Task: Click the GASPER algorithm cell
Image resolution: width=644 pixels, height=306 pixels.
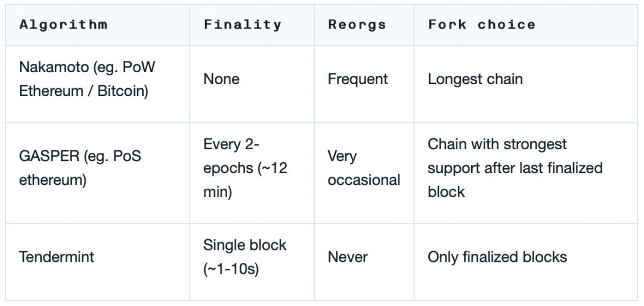Action: pos(80,168)
